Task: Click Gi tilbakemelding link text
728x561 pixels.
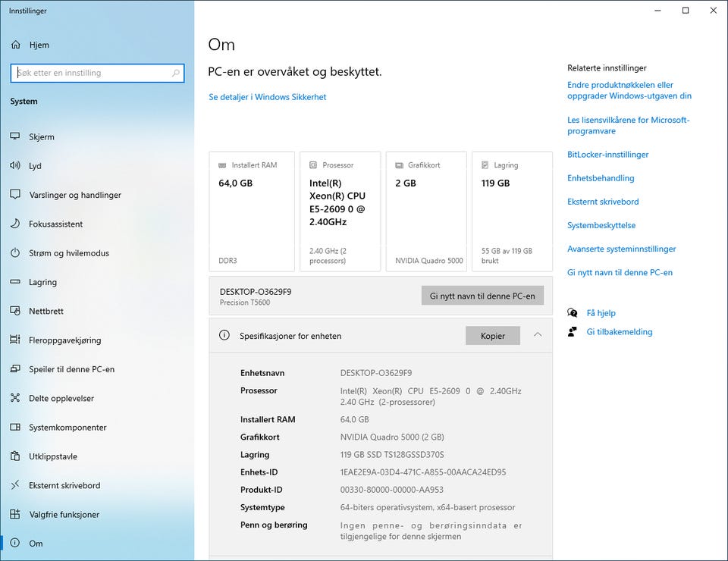Action: tap(620, 332)
